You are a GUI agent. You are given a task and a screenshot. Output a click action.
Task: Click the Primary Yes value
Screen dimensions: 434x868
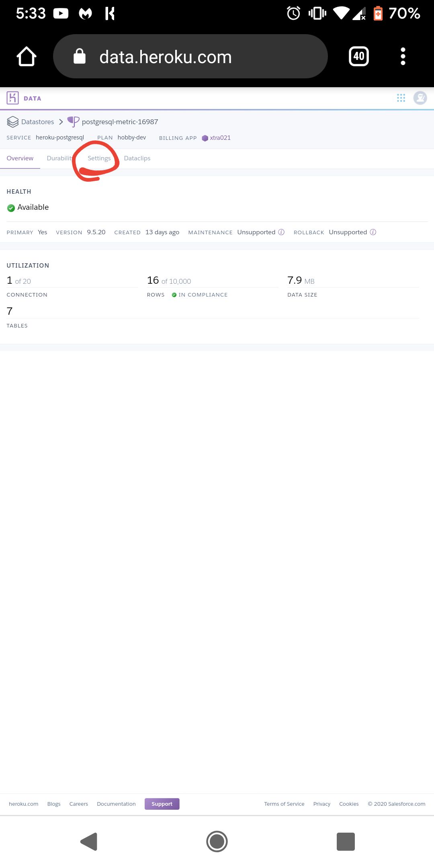click(43, 232)
